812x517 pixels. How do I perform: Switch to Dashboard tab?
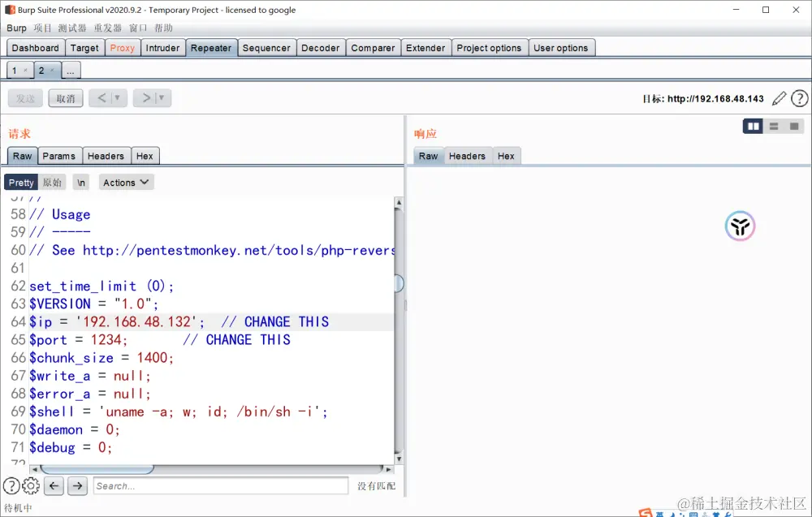pyautogui.click(x=36, y=48)
